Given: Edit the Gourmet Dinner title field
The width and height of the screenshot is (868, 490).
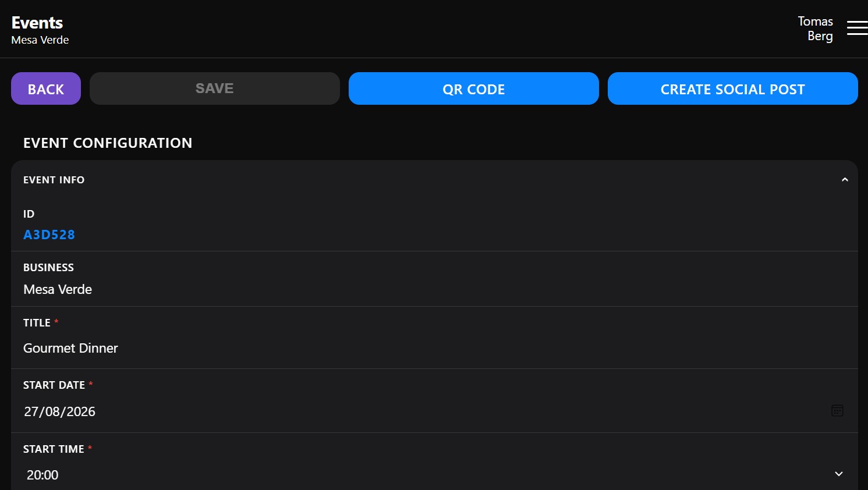Looking at the screenshot, I should click(x=434, y=348).
